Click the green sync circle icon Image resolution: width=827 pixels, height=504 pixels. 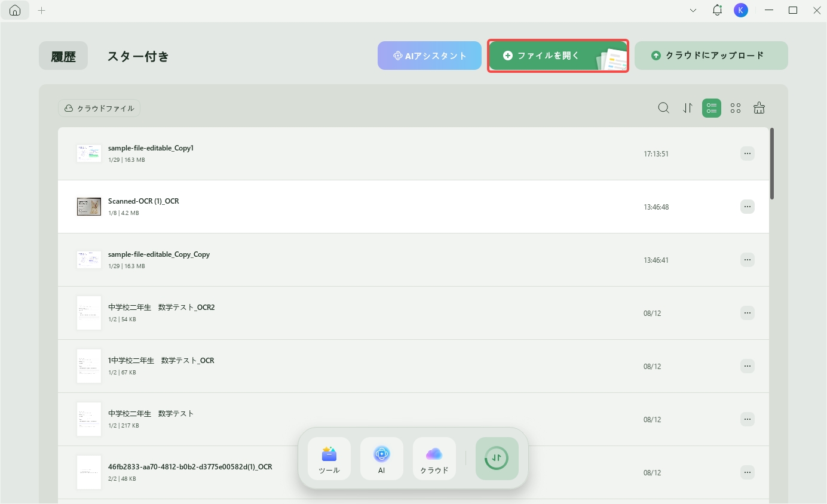tap(497, 459)
